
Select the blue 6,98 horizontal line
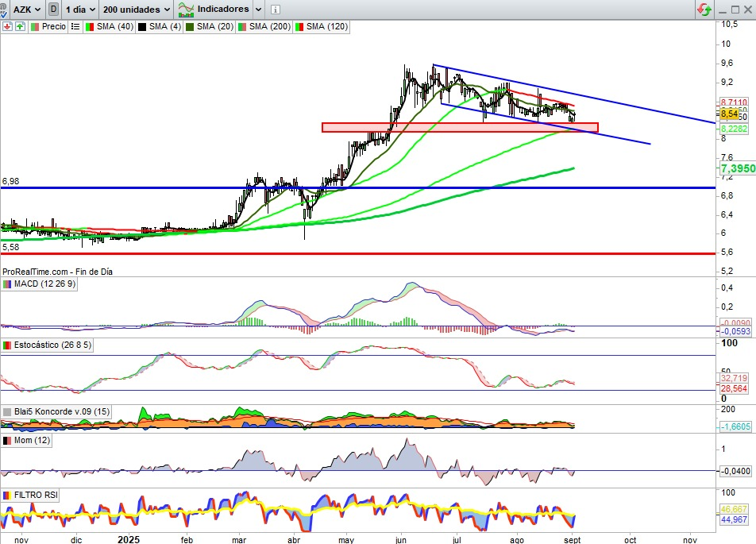[357, 187]
